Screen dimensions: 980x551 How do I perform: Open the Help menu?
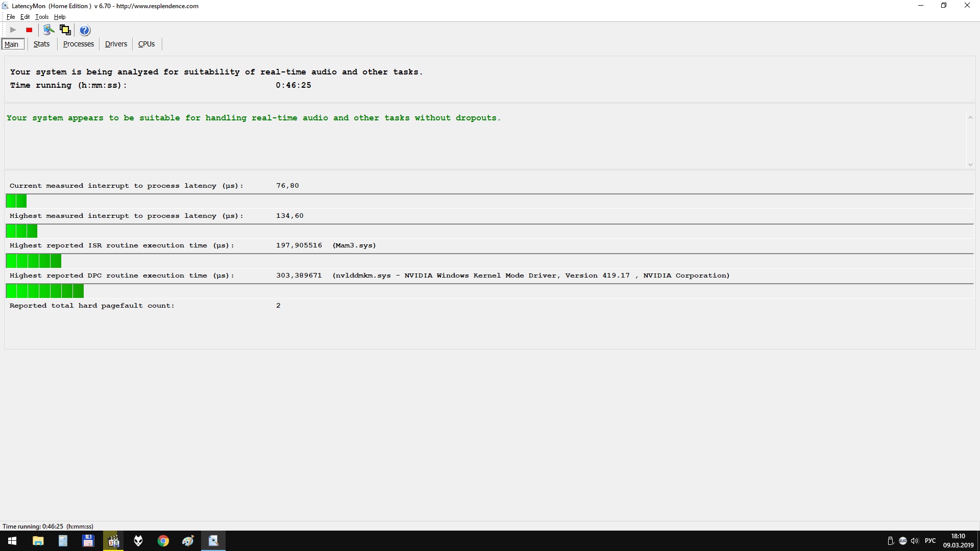click(x=60, y=17)
